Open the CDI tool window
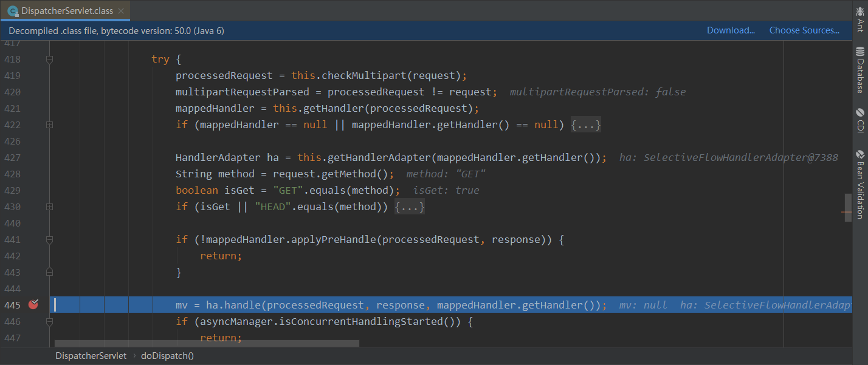 (x=859, y=120)
